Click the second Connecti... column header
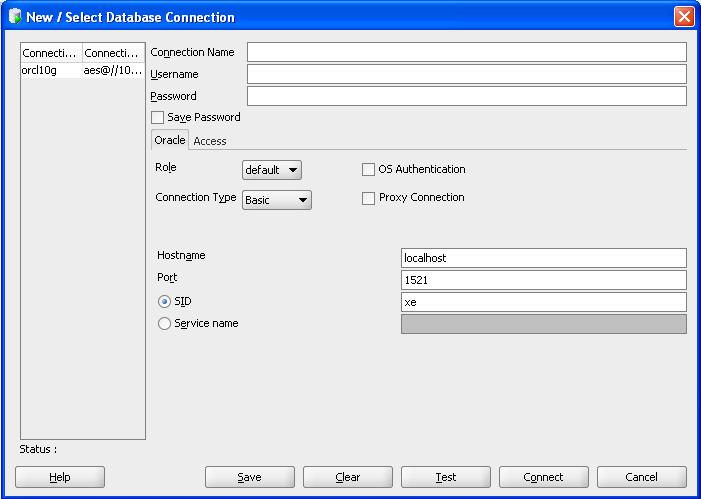Screen dimensions: 701x499 pos(114,53)
